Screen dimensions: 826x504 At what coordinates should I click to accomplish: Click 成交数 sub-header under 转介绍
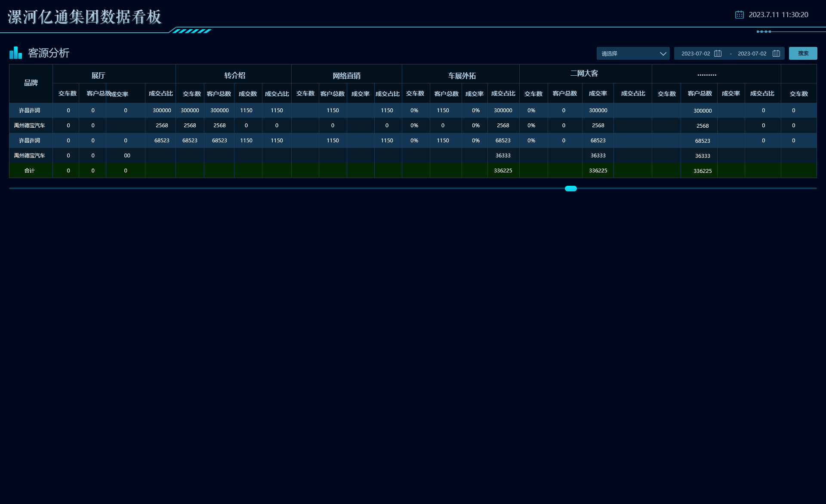(248, 94)
